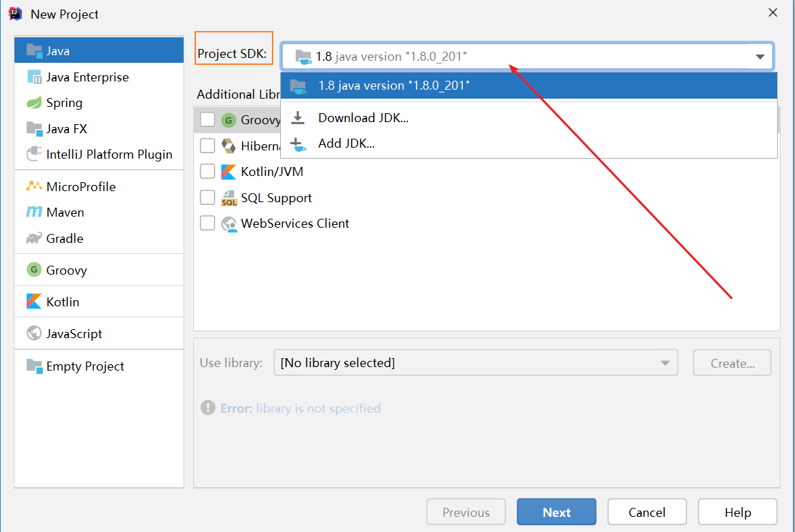Collapse the Project SDK dropdown arrow
This screenshot has height=532, width=795.
click(x=760, y=57)
